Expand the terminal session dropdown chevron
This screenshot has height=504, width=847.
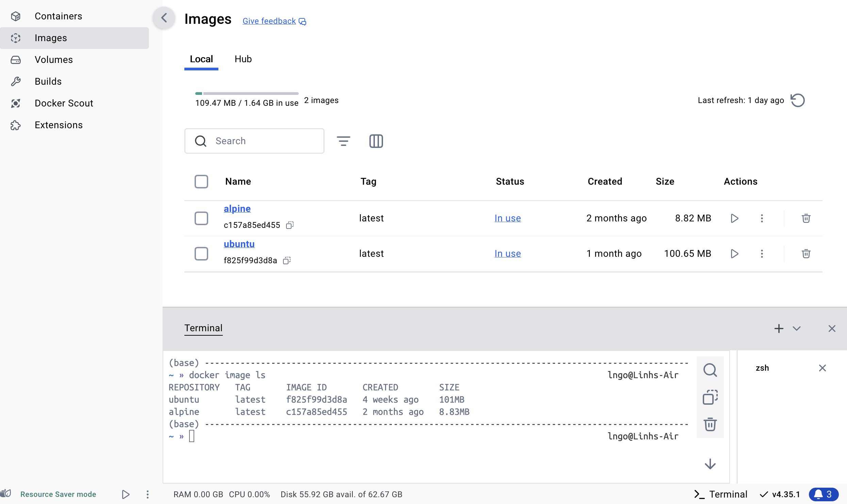click(797, 329)
